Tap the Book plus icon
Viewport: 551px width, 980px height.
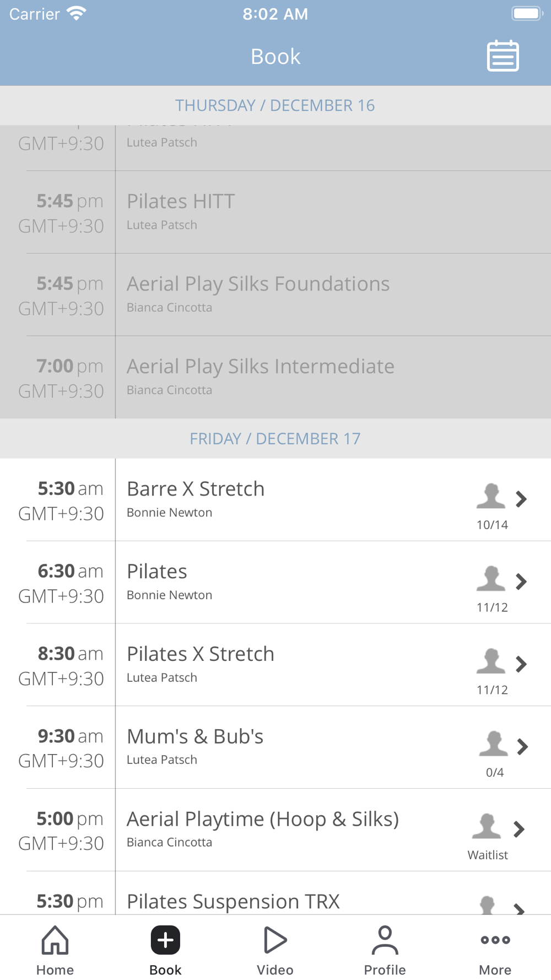pyautogui.click(x=165, y=940)
